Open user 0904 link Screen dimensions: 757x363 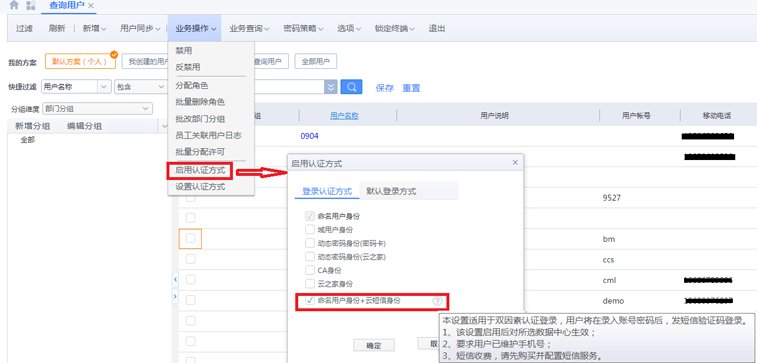[x=309, y=136]
